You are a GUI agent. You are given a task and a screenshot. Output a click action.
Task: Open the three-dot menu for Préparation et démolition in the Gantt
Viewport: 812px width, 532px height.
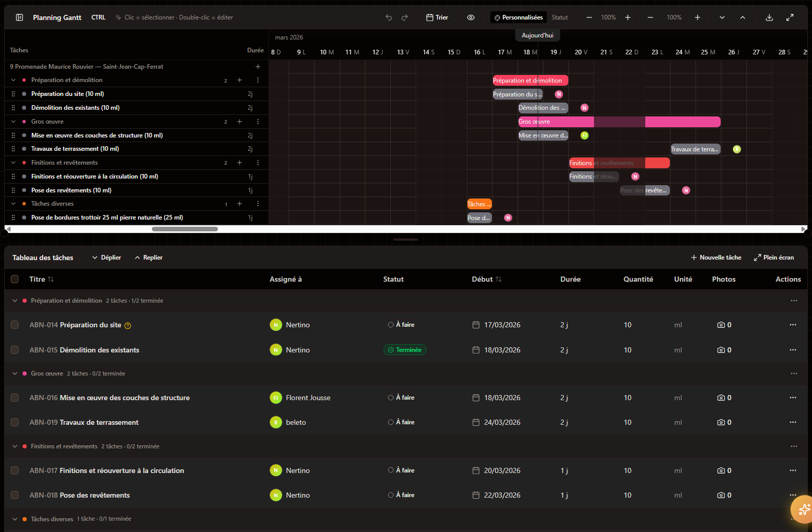(258, 80)
